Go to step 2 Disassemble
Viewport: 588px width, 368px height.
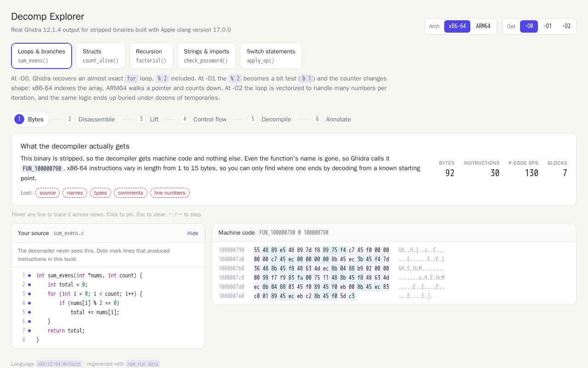click(90, 119)
